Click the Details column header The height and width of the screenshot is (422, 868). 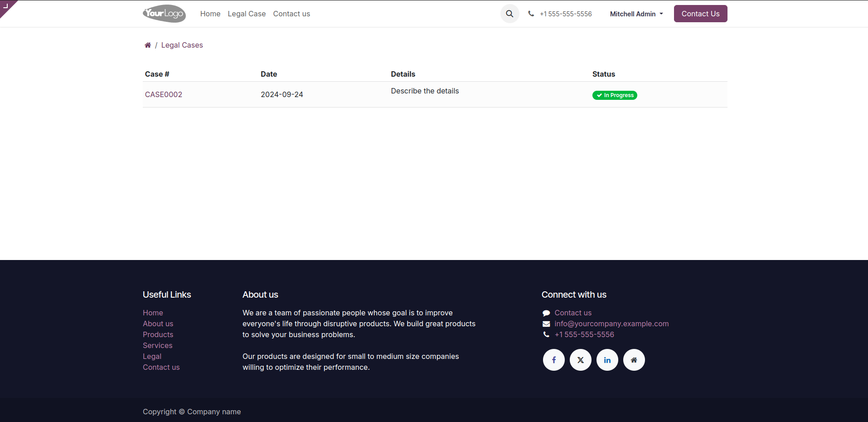coord(403,74)
